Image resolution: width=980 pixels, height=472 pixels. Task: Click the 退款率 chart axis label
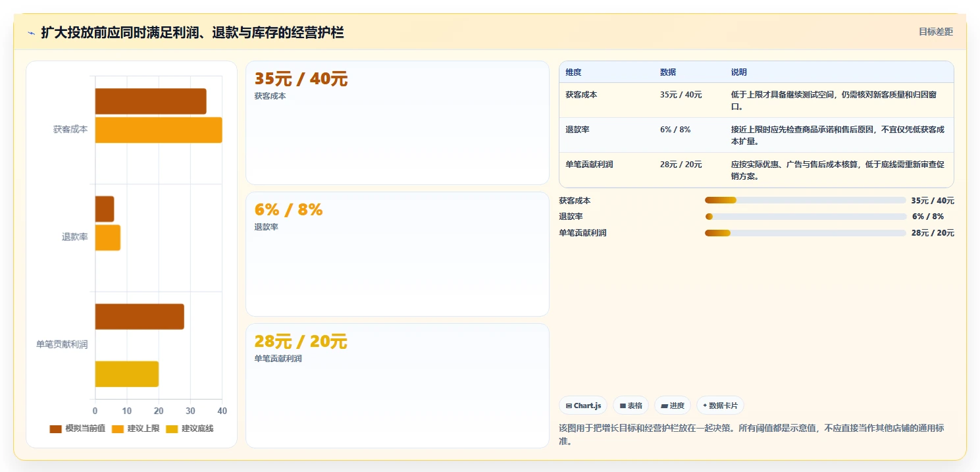click(x=74, y=237)
